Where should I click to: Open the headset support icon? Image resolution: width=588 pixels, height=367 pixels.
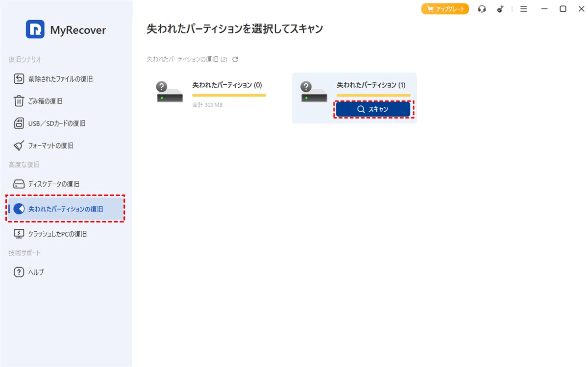click(x=482, y=9)
